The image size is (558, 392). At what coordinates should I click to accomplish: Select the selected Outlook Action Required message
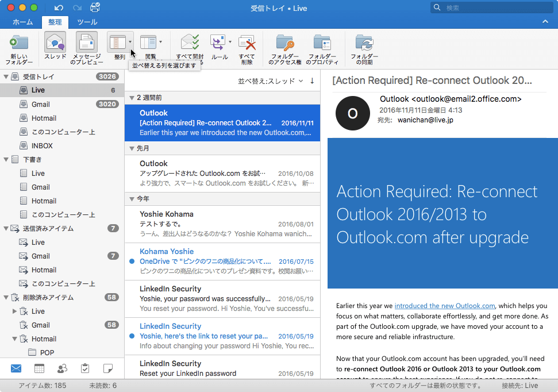tap(222, 123)
